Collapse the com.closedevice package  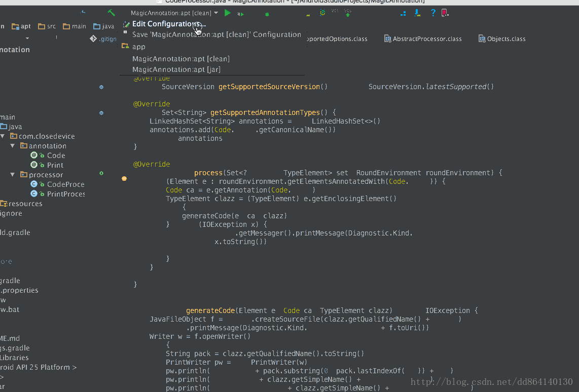3,136
